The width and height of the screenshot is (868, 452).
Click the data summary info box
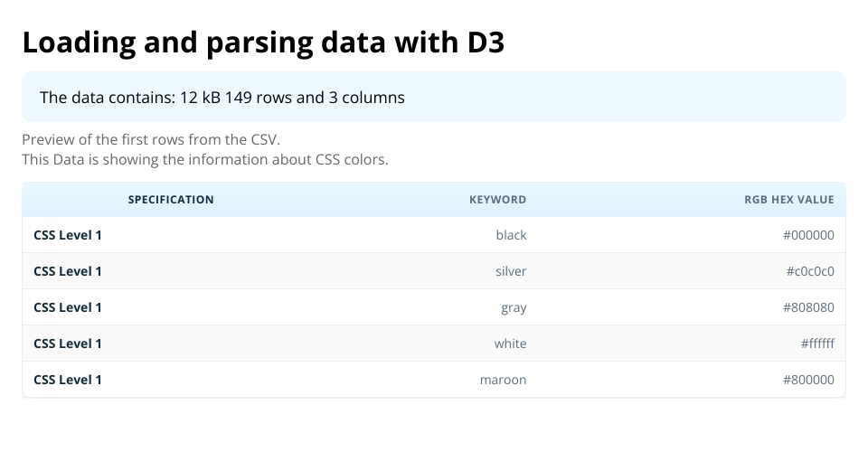(x=434, y=97)
